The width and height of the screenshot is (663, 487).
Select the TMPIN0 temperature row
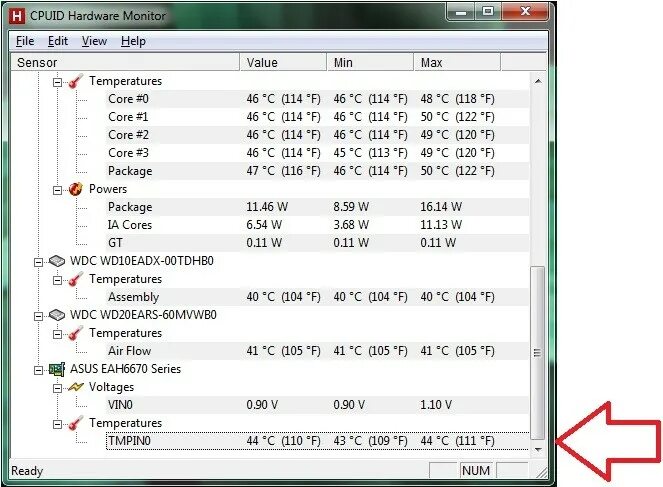pyautogui.click(x=317, y=441)
